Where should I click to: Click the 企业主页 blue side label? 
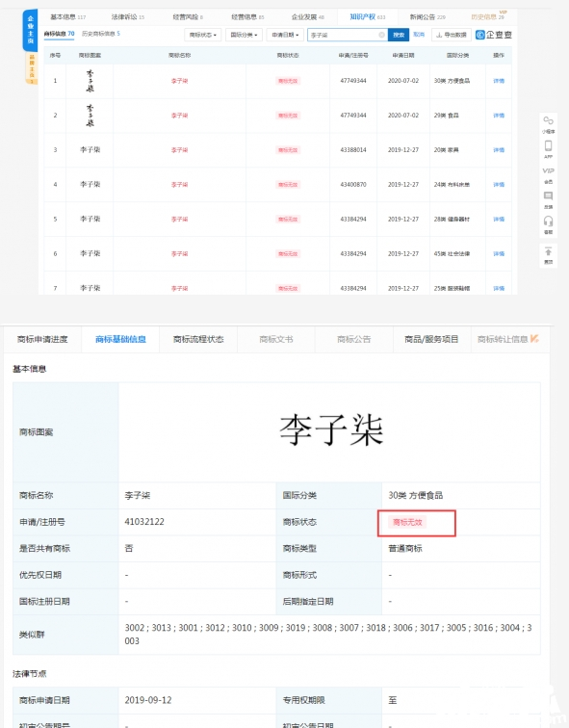pos(30,30)
